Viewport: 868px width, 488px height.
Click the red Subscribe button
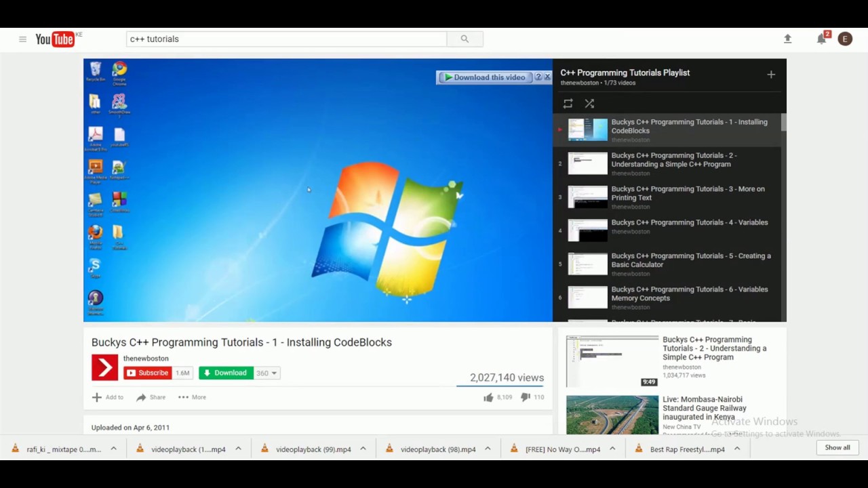click(147, 373)
